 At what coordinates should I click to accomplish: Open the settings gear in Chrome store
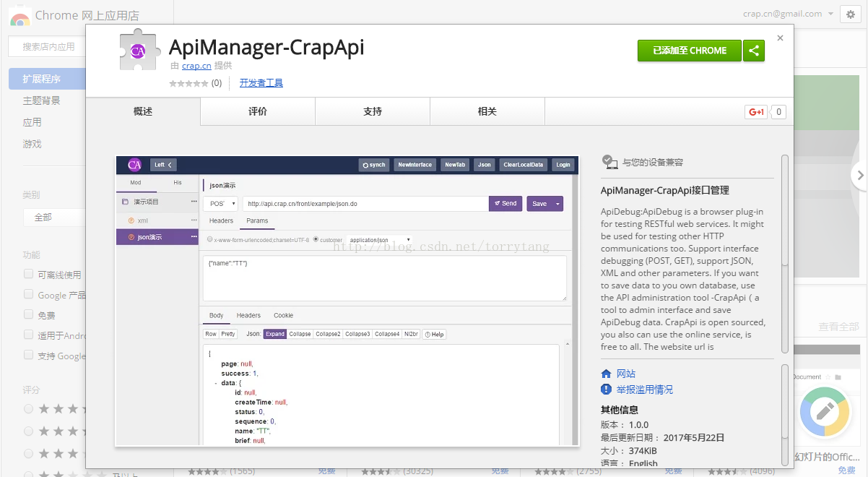pyautogui.click(x=850, y=14)
